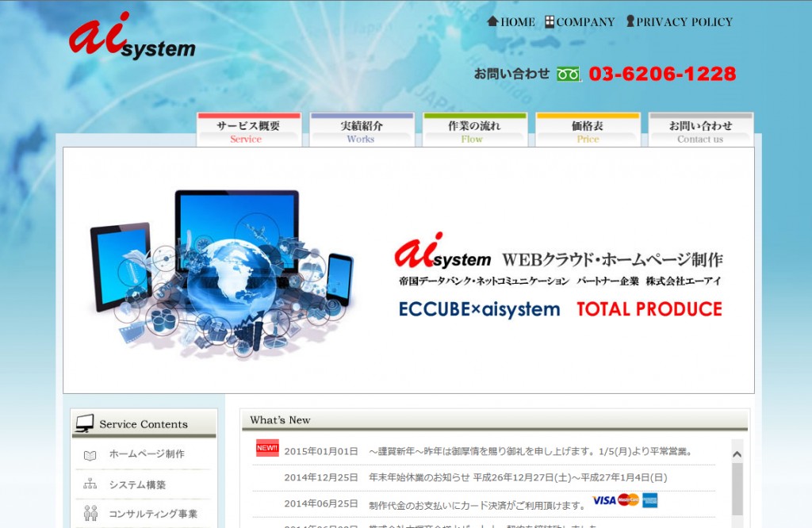This screenshot has height=528, width=812.
Task: Open the 年末年始休業のお知らせ news entry
Action: 518,477
